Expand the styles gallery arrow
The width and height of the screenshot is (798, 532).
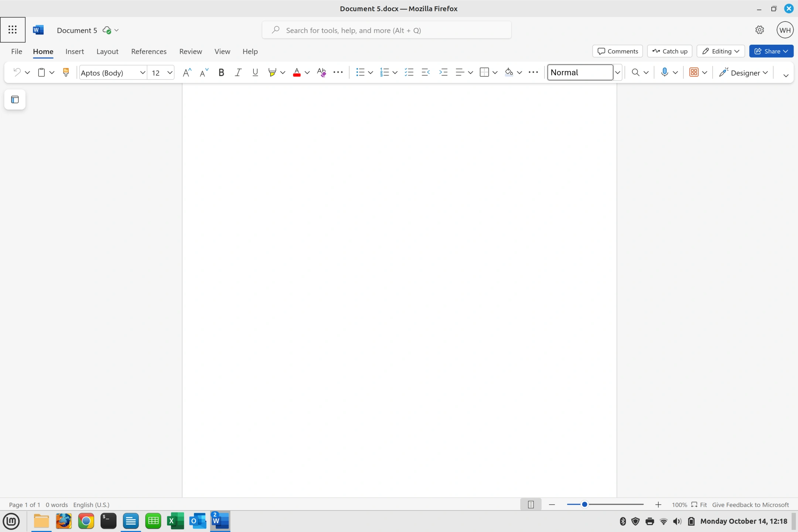tap(617, 72)
